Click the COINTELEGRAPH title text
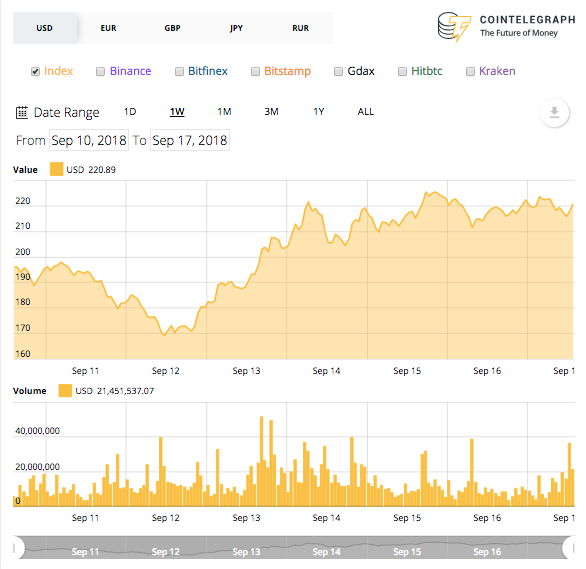 click(x=528, y=20)
